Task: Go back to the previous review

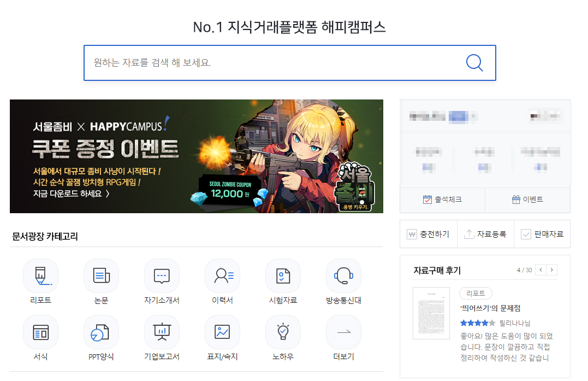Action: pos(541,269)
